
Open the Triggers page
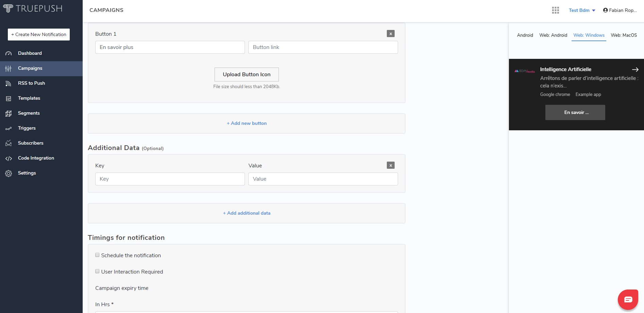[27, 128]
